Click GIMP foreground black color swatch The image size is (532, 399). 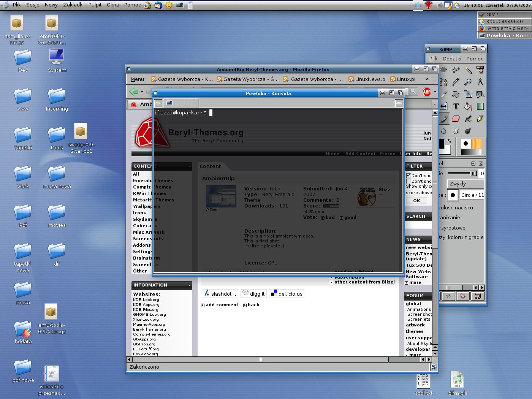point(442,144)
